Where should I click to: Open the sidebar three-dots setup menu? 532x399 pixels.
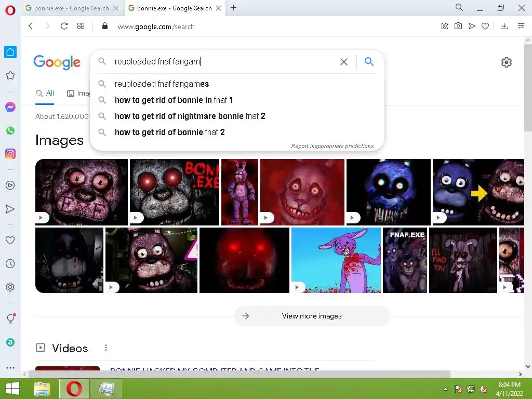point(10,367)
